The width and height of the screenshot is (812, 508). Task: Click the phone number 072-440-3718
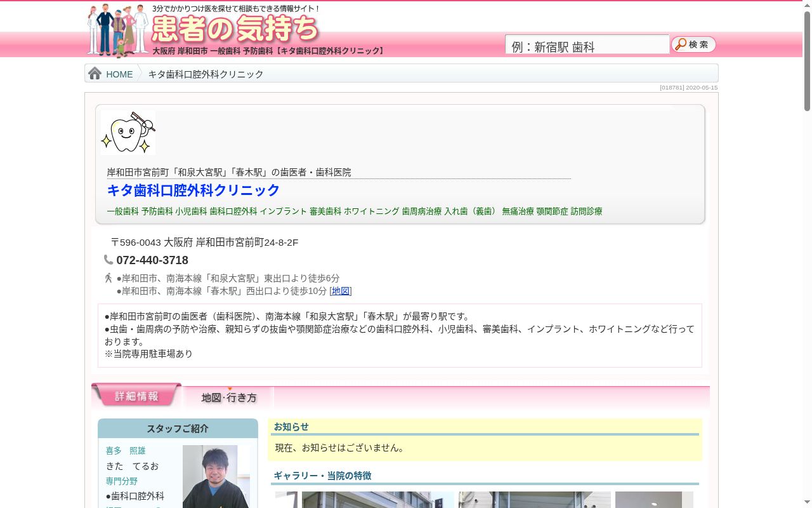(x=152, y=260)
